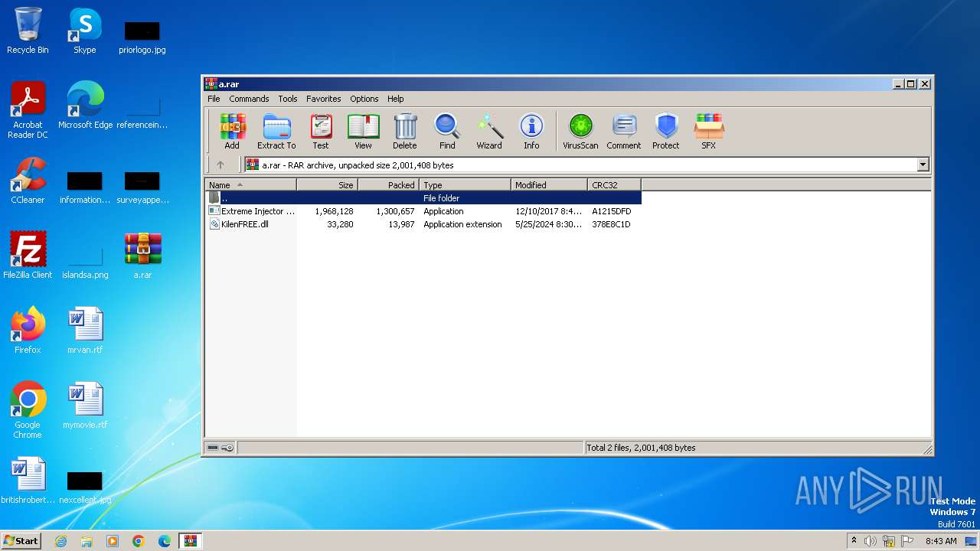Click size value 1,968,128

pyautogui.click(x=334, y=211)
